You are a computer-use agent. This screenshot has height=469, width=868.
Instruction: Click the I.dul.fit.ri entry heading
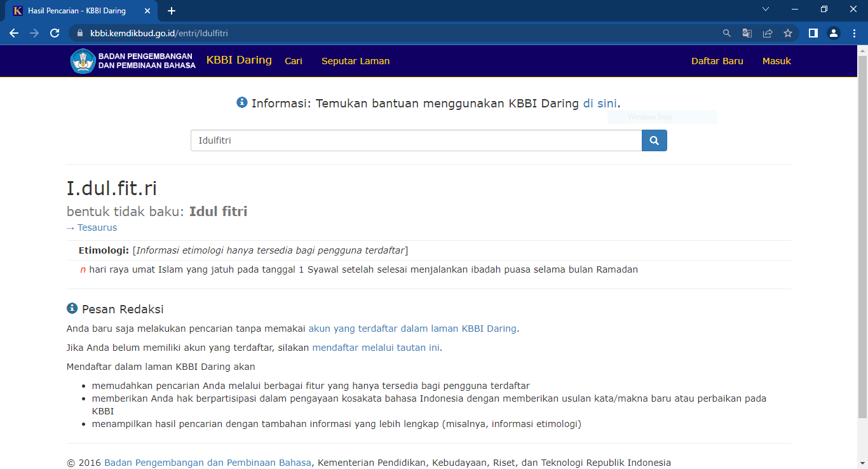[x=112, y=188]
